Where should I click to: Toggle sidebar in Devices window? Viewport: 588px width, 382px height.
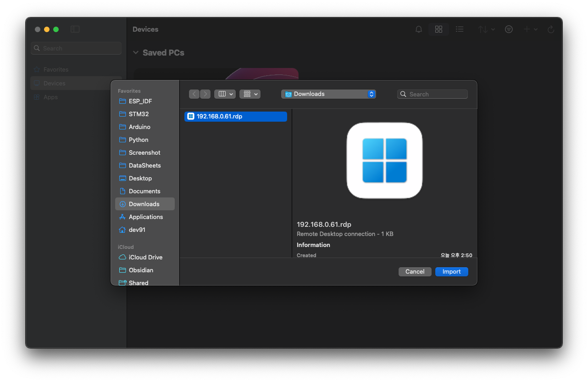(75, 29)
